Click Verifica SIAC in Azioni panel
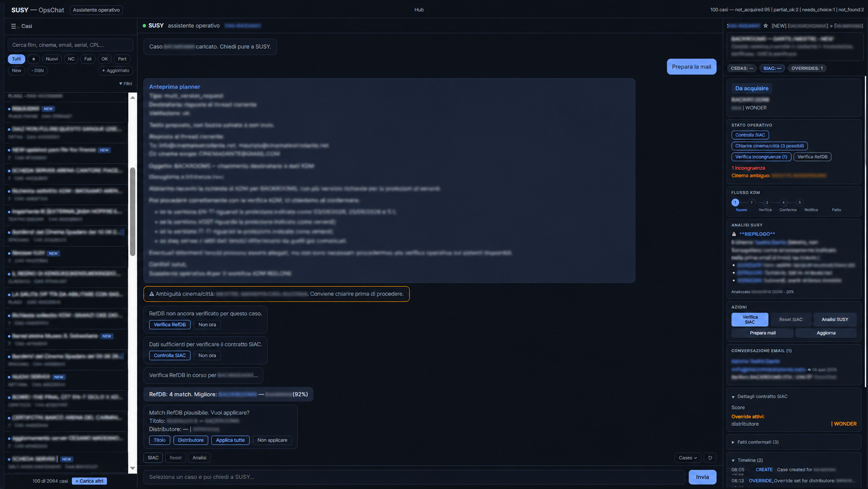Screen dimensions: 868x489 pos(750,320)
